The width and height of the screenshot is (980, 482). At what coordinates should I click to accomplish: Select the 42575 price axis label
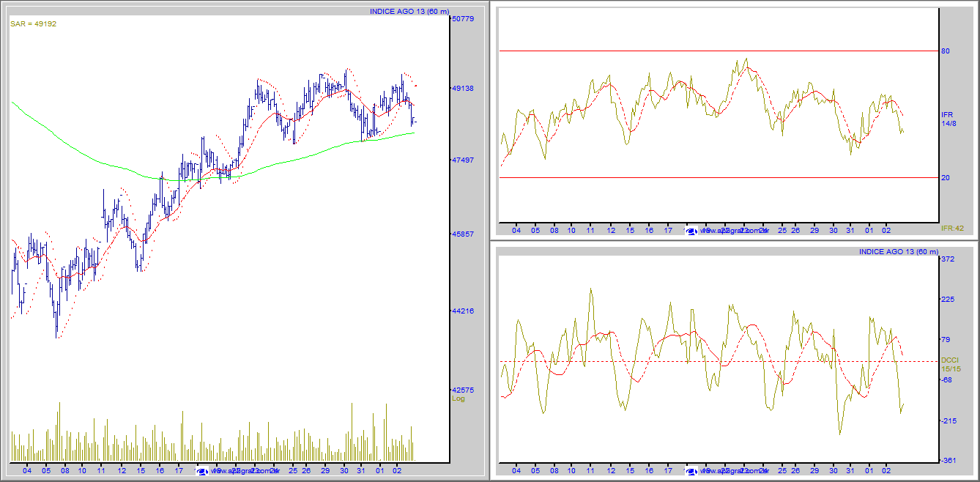click(x=464, y=390)
